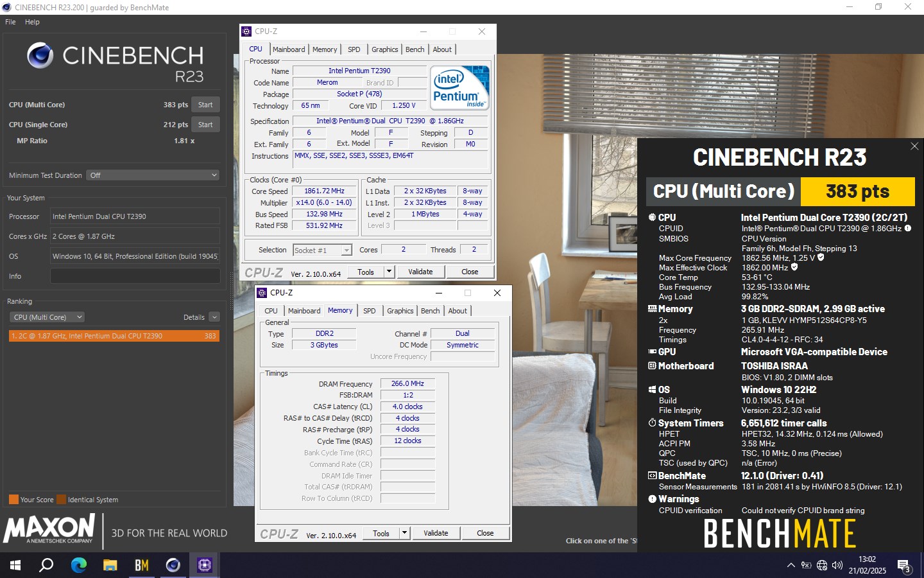The height and width of the screenshot is (578, 924).
Task: Click Tools button in lower CPU-Z
Action: (381, 533)
